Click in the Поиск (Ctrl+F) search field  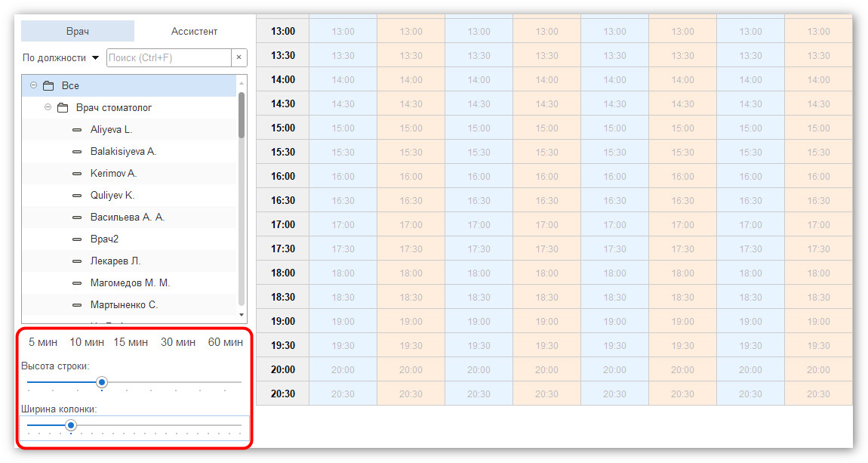tap(169, 57)
